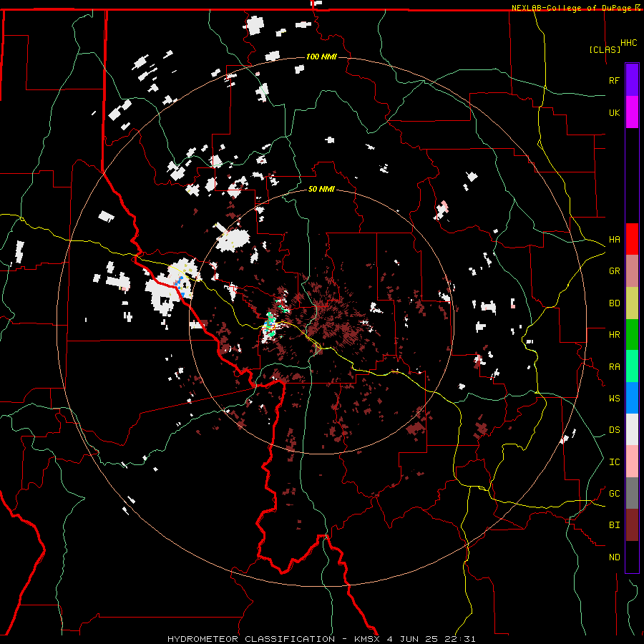
Task: Click the HA red legend color block
Action: [x=632, y=239]
